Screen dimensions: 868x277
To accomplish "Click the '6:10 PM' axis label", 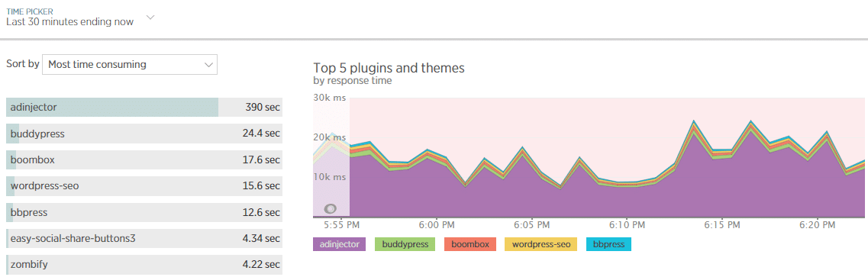I will pyautogui.click(x=627, y=225).
